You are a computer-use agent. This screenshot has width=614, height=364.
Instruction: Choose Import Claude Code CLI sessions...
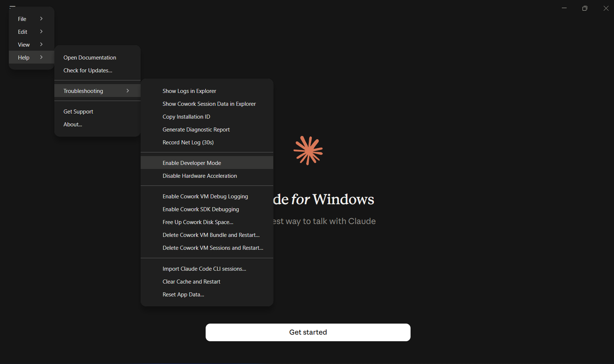point(207,269)
